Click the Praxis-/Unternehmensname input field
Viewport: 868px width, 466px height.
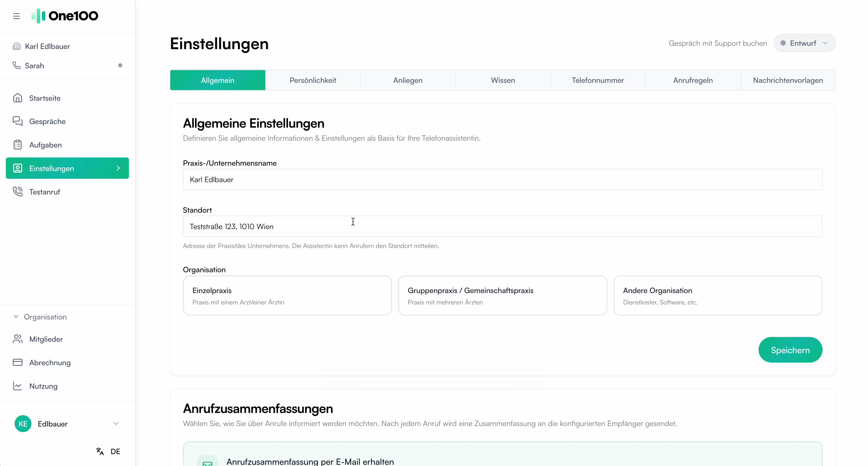[x=502, y=179]
